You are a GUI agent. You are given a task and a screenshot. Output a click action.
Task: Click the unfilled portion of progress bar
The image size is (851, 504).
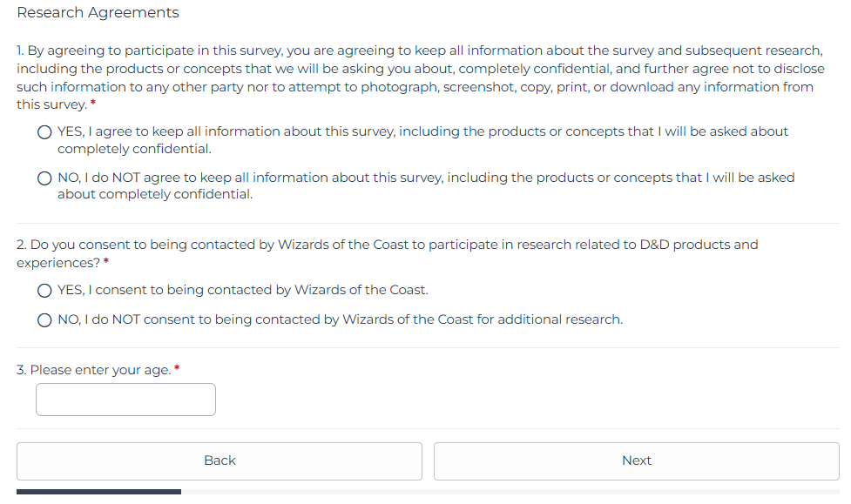pos(510,492)
